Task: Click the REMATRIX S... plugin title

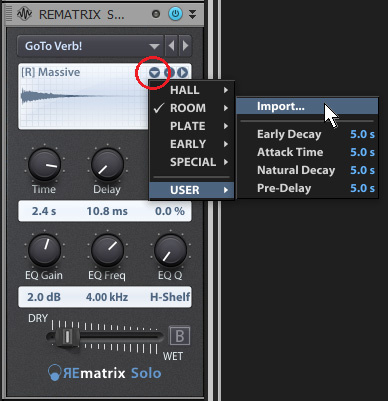Action: click(82, 14)
